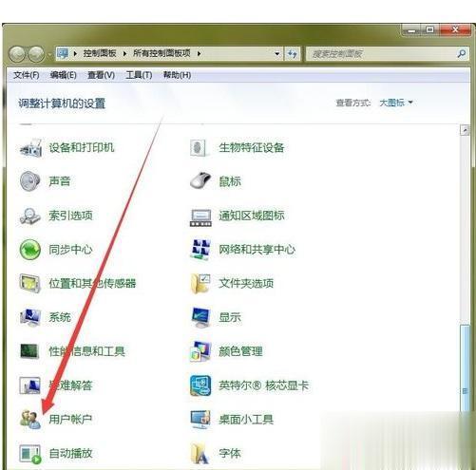Image resolution: width=476 pixels, height=470 pixels.
Task: Click the forward navigation arrow
Action: 36,54
